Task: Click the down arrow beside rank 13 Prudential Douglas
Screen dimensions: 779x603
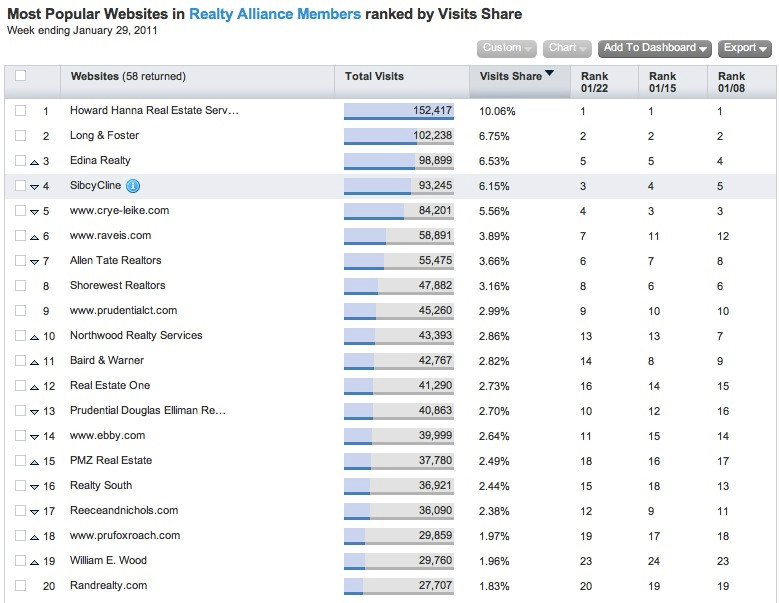Action: [x=34, y=412]
